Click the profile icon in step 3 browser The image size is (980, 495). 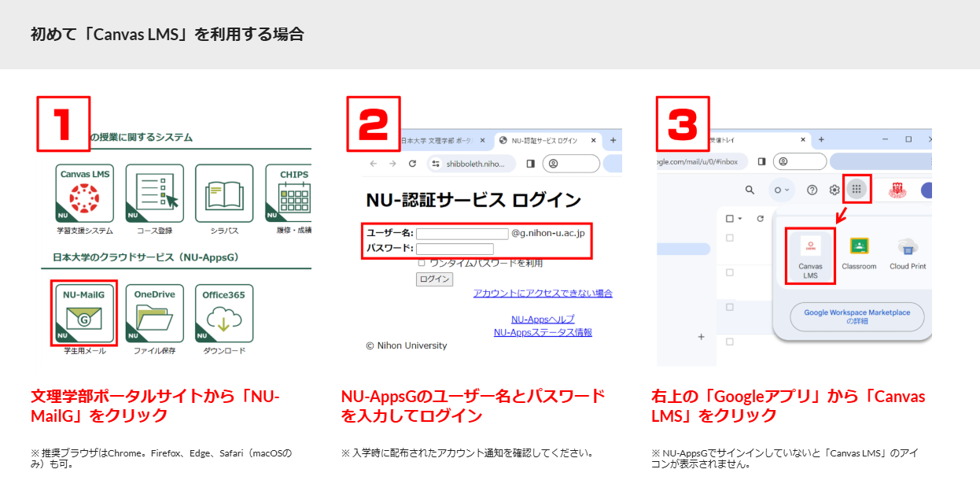tap(783, 161)
